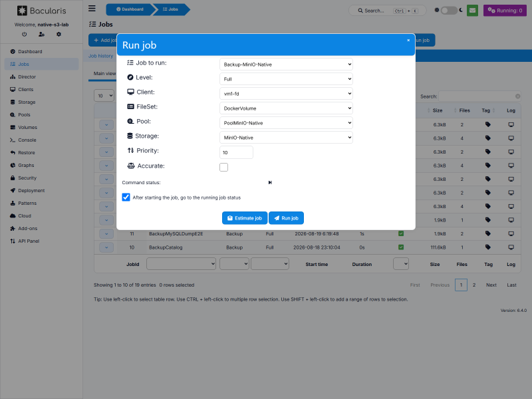
Task: Open Add-ons in the sidebar
Action: coord(41,228)
